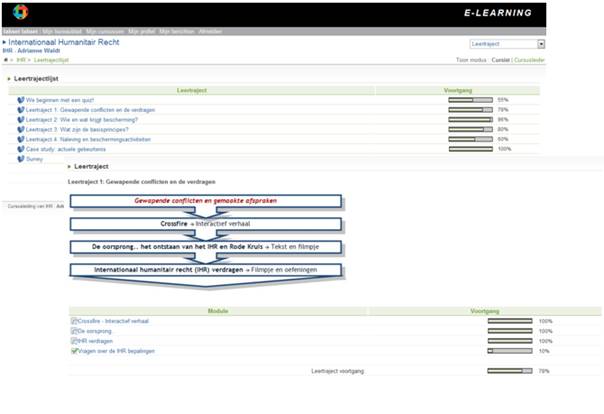The width and height of the screenshot is (604, 414).
Task: Open the 'Crossfire - Interactief verhaal' module link
Action: point(113,321)
